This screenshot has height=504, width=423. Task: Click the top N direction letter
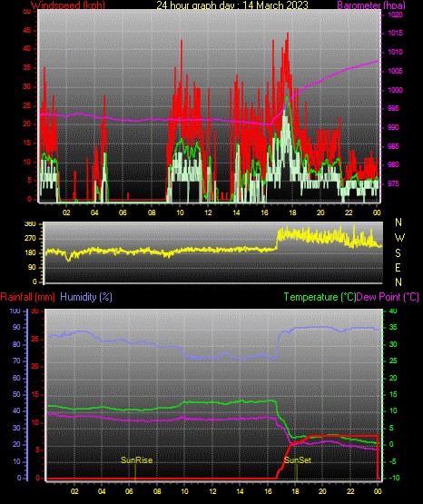coord(398,222)
